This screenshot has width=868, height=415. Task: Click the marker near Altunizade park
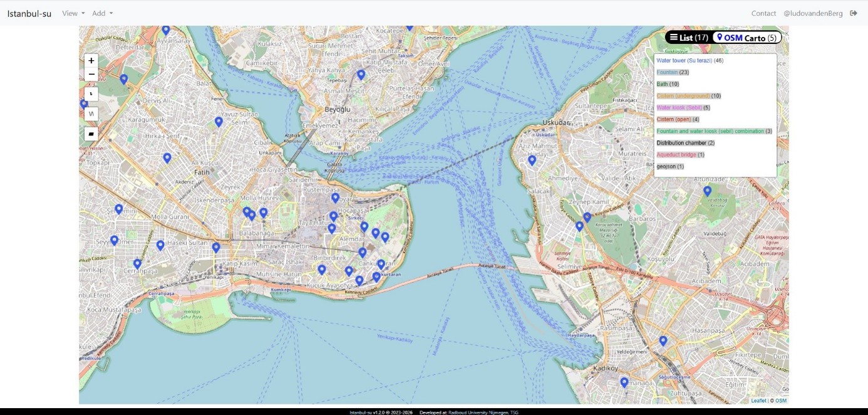(x=707, y=191)
